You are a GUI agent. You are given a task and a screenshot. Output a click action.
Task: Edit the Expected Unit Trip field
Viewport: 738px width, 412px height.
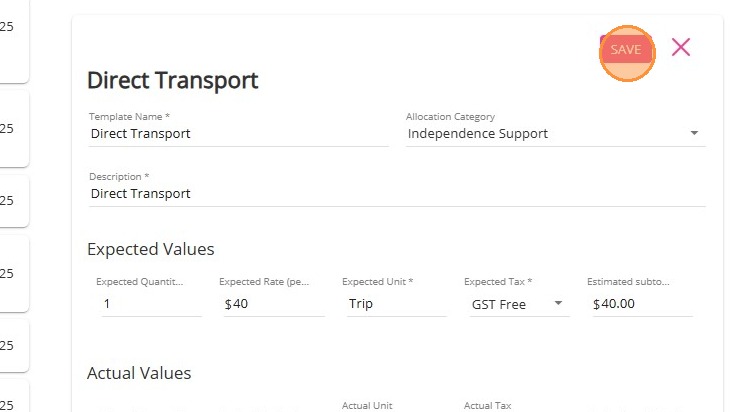[x=395, y=304]
